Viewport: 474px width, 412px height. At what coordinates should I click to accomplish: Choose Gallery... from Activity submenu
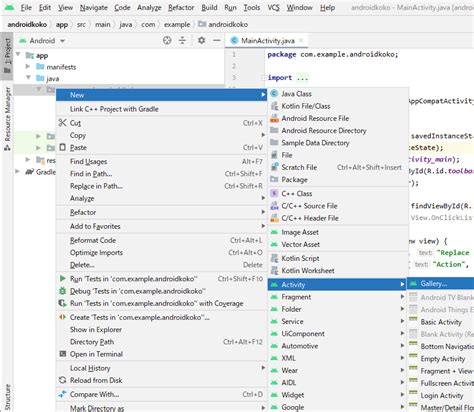tap(441, 284)
